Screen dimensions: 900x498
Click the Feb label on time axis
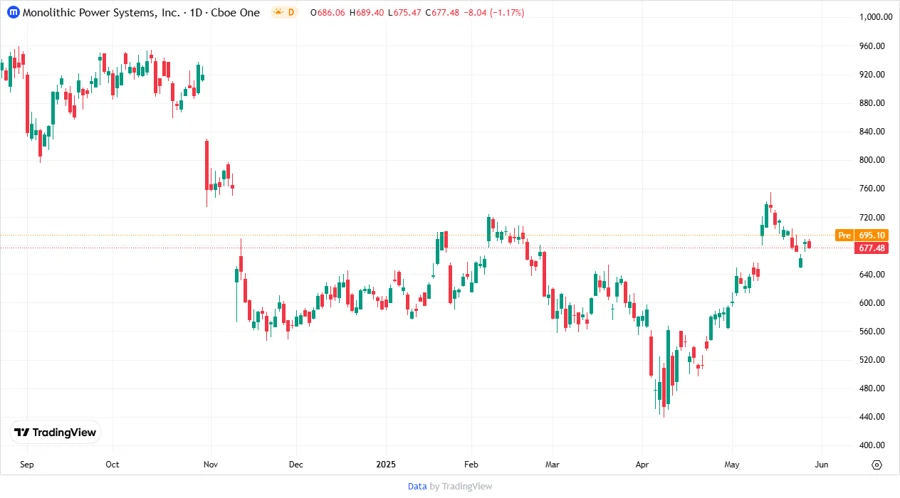coord(471,464)
